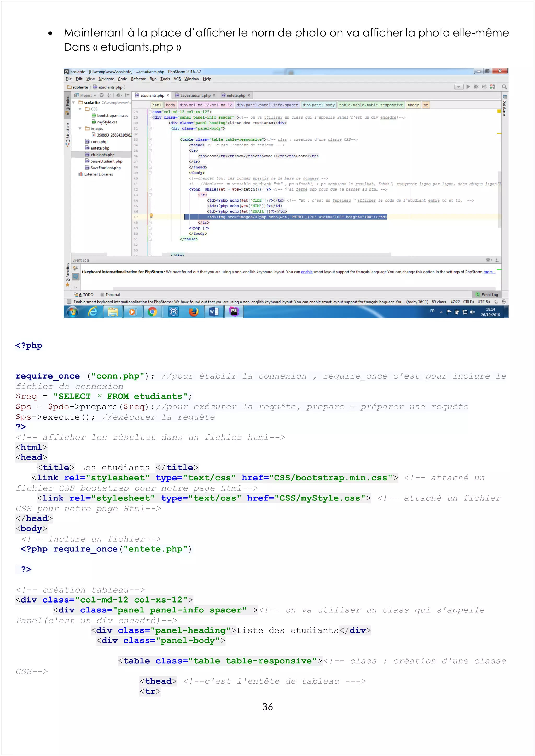Click the enable link in the Event Log
This screenshot has height=756, width=535.
[307, 272]
